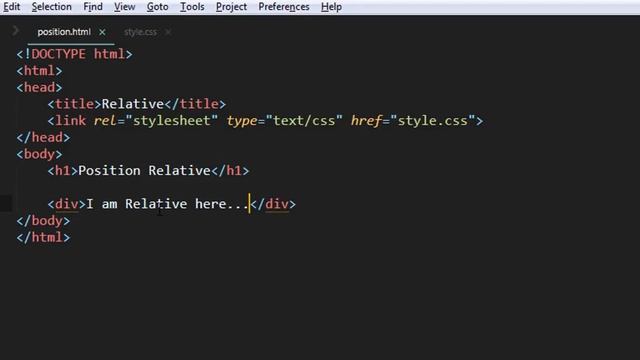The width and height of the screenshot is (640, 360).
Task: Click the <!DOCTYPE html> line
Action: tap(75, 54)
